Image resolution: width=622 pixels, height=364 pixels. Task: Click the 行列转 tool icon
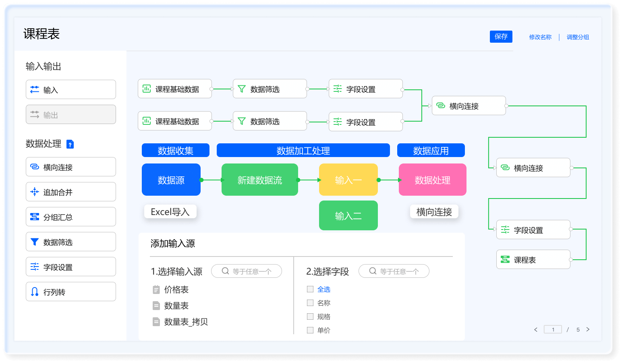(x=35, y=292)
